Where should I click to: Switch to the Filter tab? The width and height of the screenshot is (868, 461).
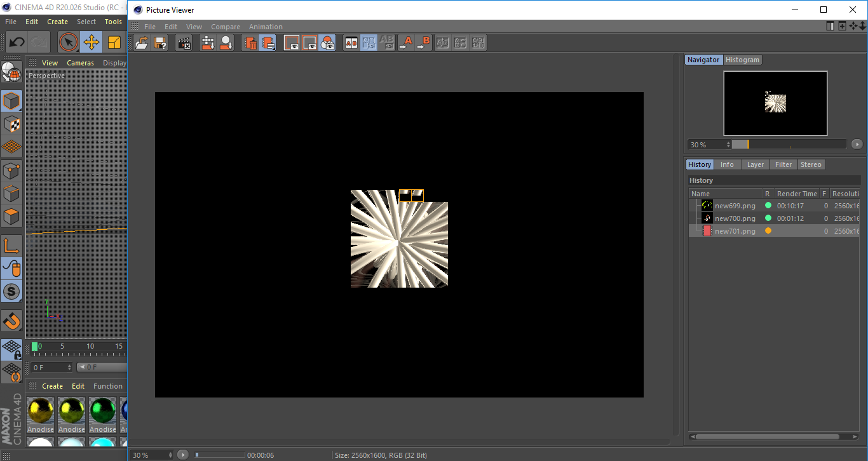(x=783, y=164)
